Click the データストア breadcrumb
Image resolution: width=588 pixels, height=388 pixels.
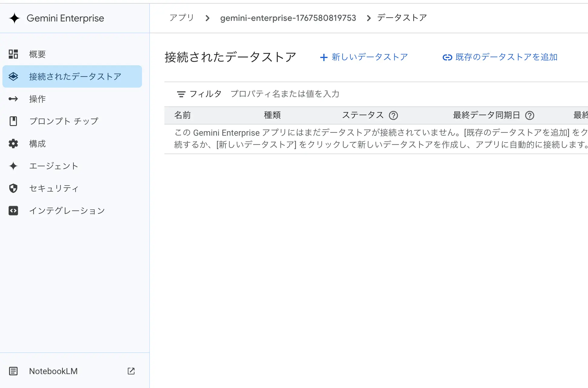click(402, 18)
